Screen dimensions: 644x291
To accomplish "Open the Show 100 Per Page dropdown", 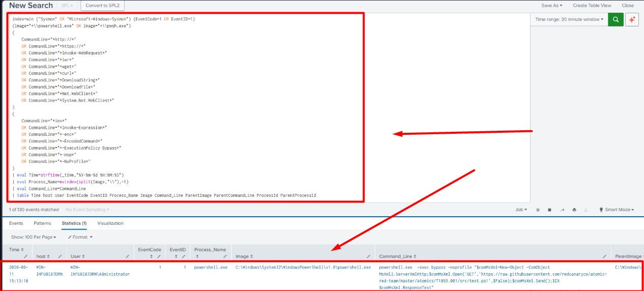I will (33, 237).
